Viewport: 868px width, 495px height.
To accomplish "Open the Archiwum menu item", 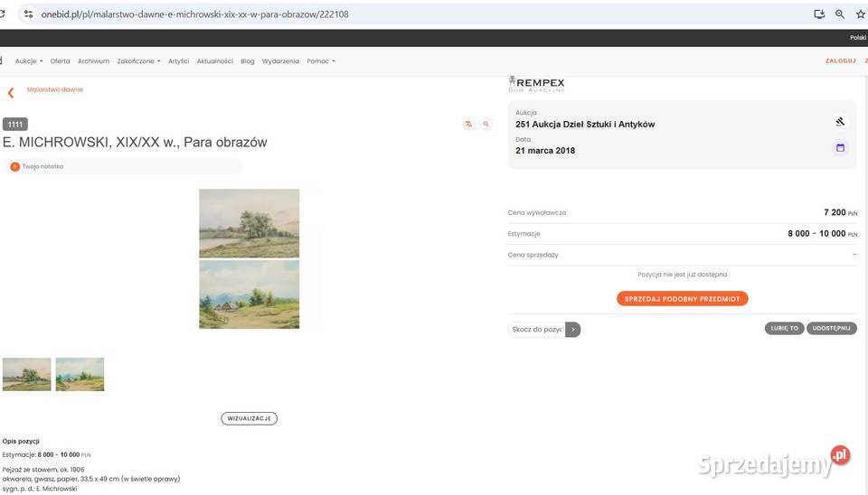I will coord(93,61).
